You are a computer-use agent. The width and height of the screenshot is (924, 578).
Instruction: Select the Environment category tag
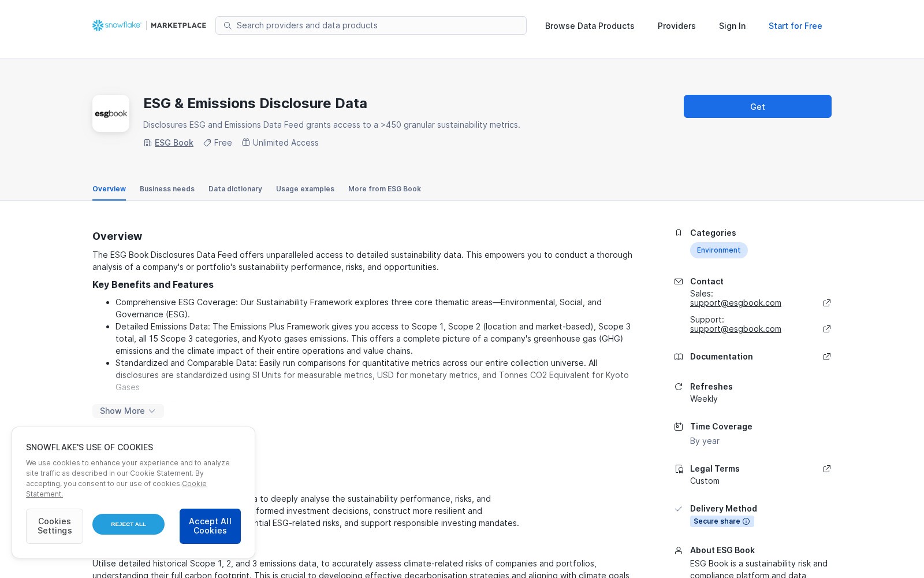coord(718,250)
